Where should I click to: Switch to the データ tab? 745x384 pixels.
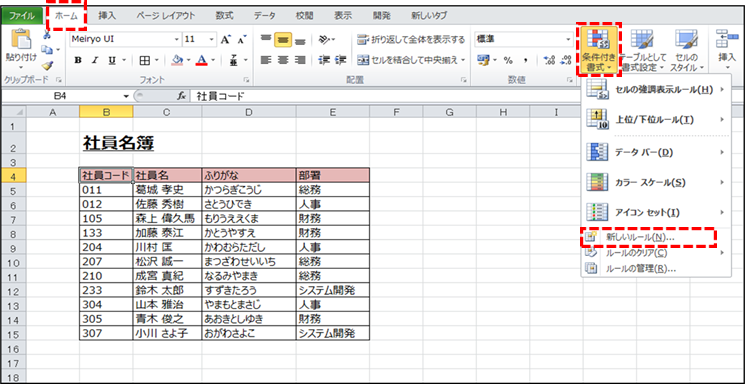[x=265, y=16]
